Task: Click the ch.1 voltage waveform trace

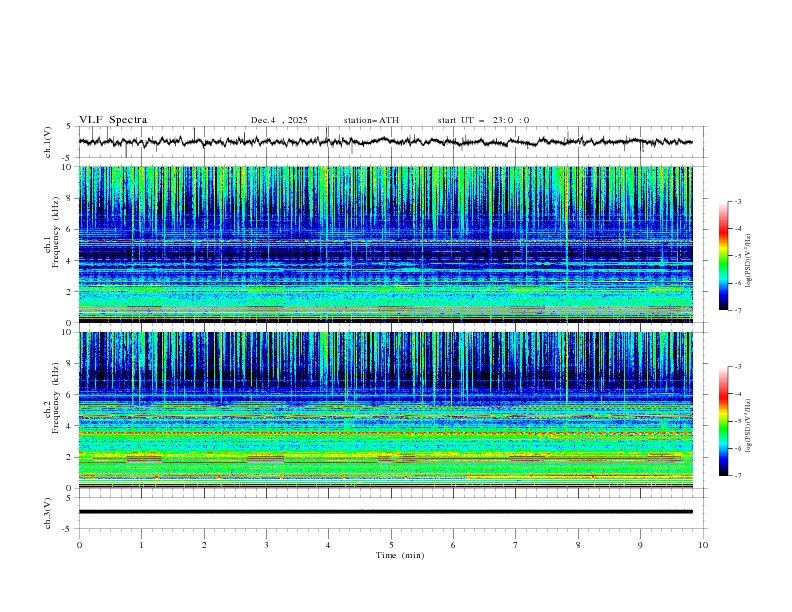Action: [385, 141]
